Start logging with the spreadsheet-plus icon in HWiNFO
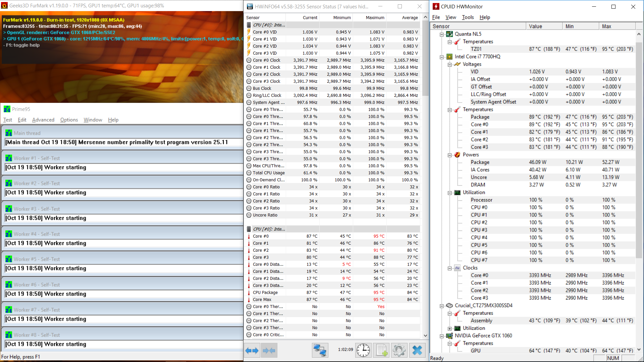The height and width of the screenshot is (362, 644). click(x=381, y=351)
